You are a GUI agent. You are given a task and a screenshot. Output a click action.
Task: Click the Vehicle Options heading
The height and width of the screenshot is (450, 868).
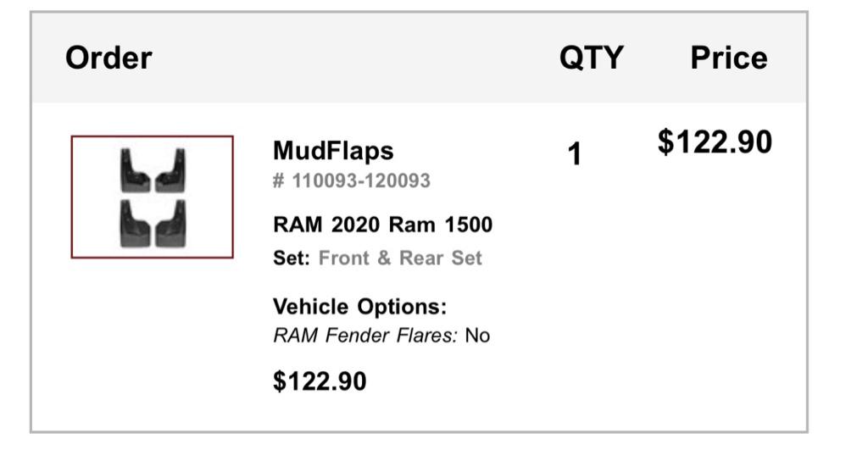359,306
